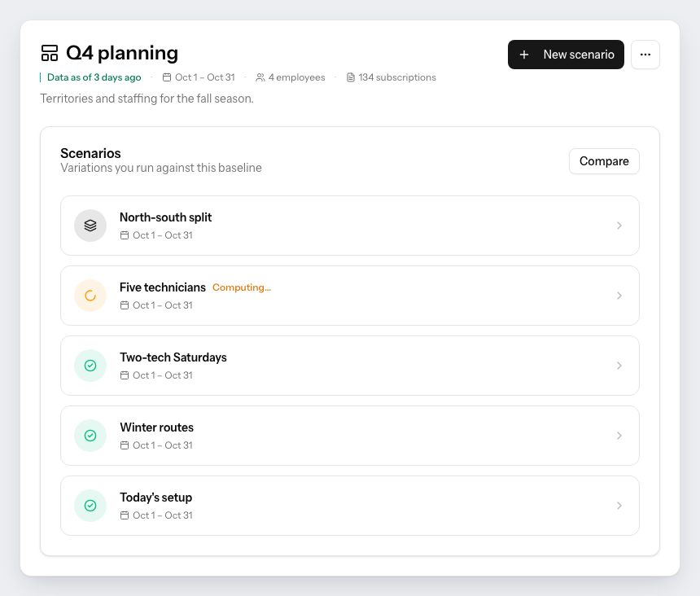The width and height of the screenshot is (700, 596).
Task: Click the checkmark icon for Winter routes
Action: point(90,436)
